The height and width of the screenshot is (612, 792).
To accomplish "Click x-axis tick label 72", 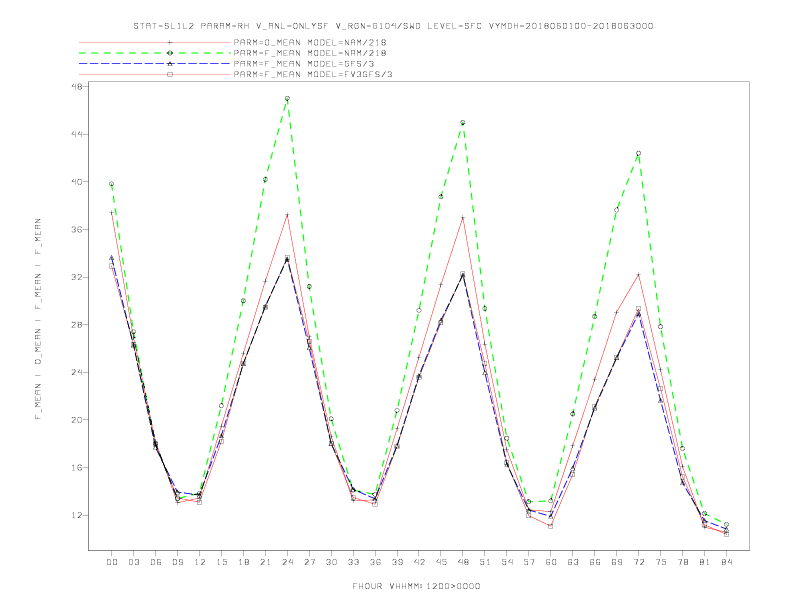I will click(x=638, y=562).
